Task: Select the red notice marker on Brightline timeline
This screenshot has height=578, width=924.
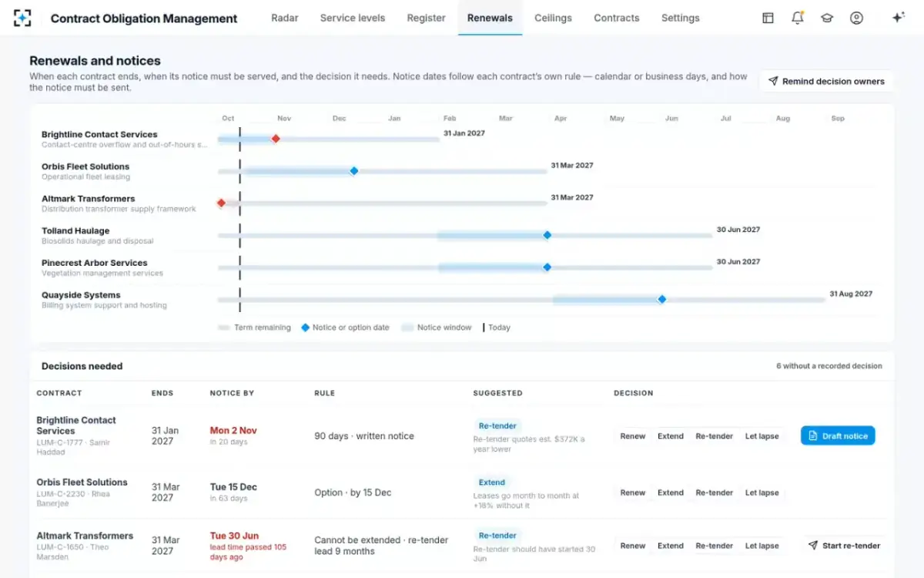Action: pyautogui.click(x=276, y=139)
